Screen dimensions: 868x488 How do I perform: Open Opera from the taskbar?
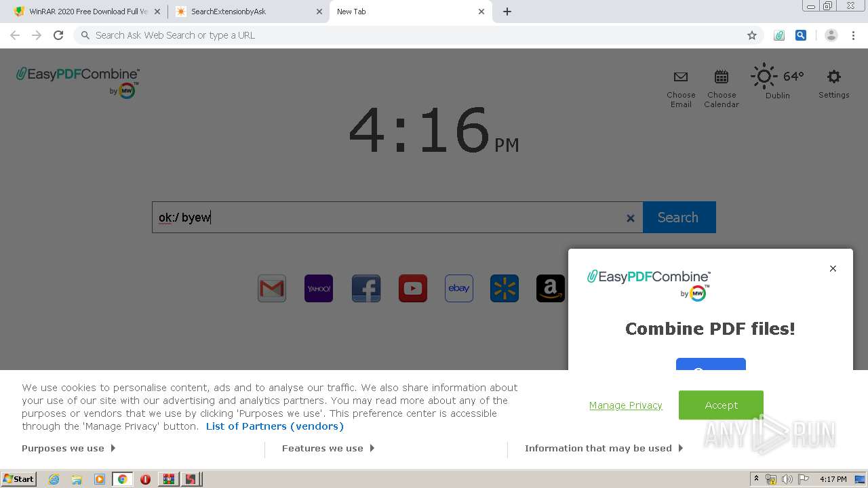(145, 479)
